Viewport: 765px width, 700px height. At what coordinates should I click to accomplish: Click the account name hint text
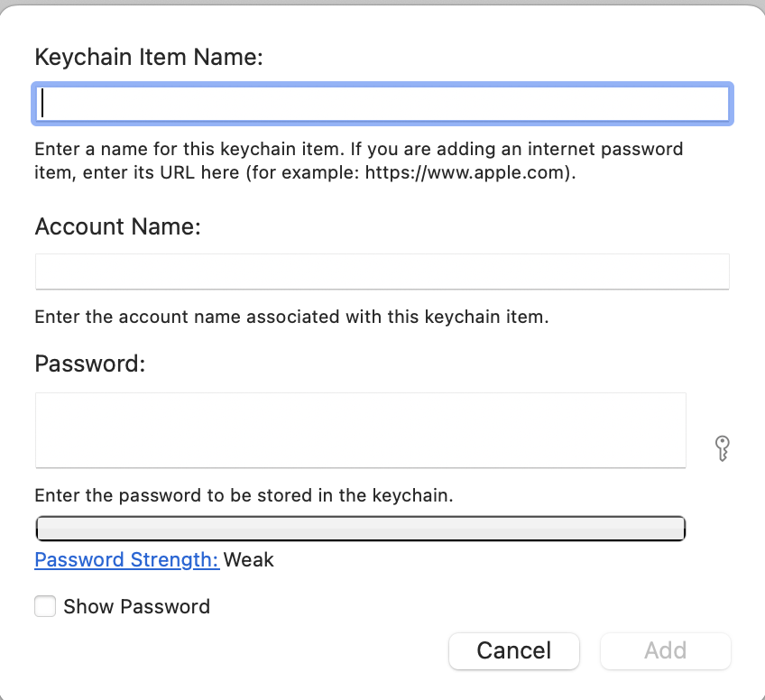point(291,318)
